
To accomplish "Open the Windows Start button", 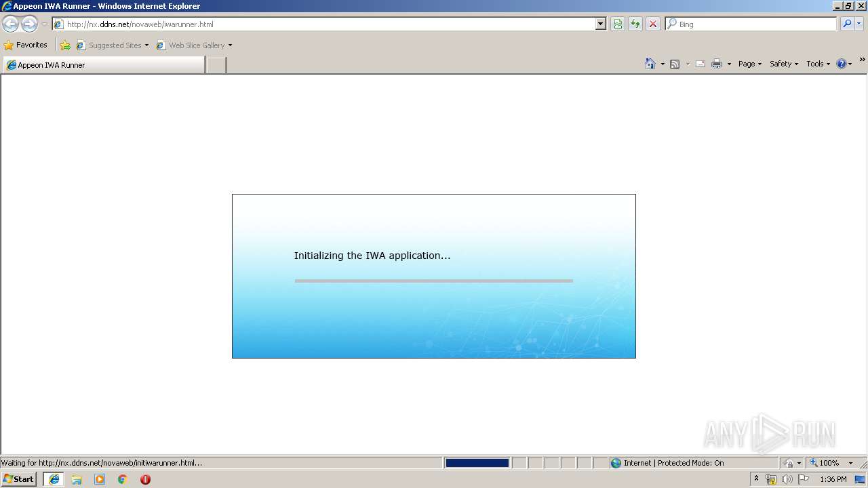I will point(18,479).
